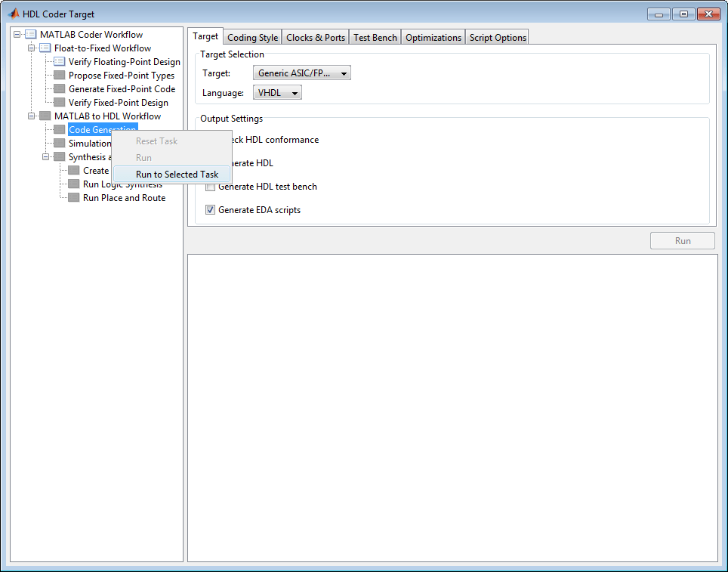Switch to the Script Options tab
Screen dimensions: 728x572
point(498,38)
